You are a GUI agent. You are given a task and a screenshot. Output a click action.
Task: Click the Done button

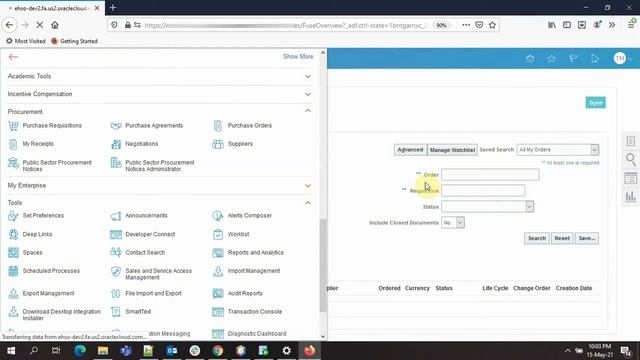pyautogui.click(x=596, y=103)
